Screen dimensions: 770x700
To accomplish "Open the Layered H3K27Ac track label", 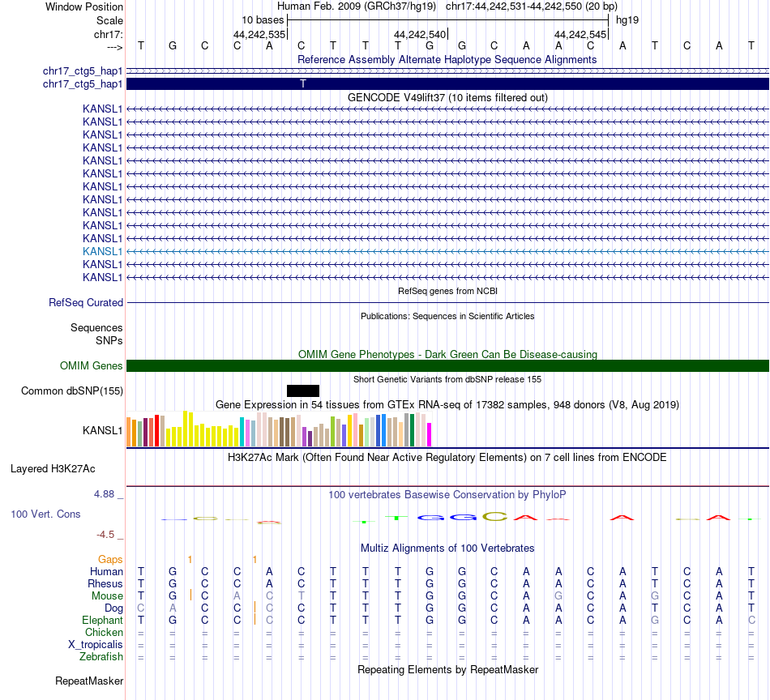I will 53,469.
